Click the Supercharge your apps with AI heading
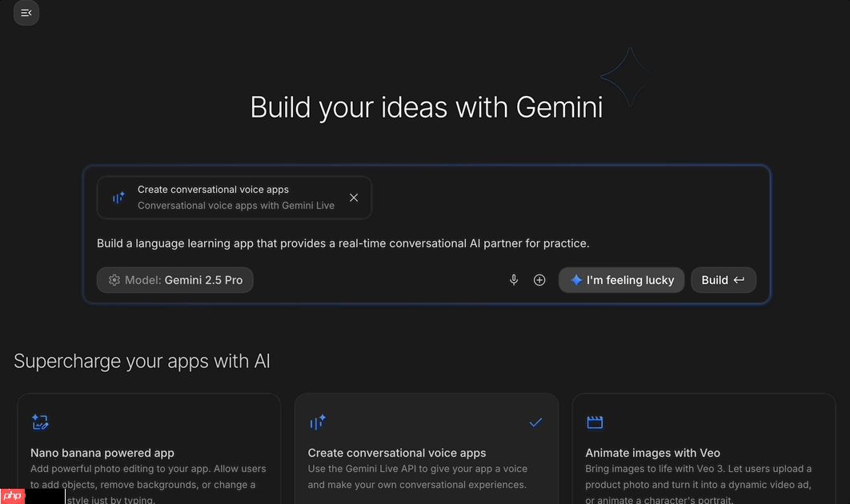This screenshot has width=850, height=504. coord(142,362)
